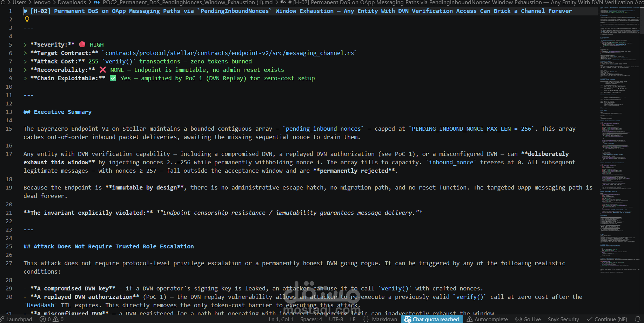Viewport: 644px width, 323px height.
Task: Click "PENDING_INBOUND_NONCE_MAX_LEN = 256" code text
Action: click(471, 129)
